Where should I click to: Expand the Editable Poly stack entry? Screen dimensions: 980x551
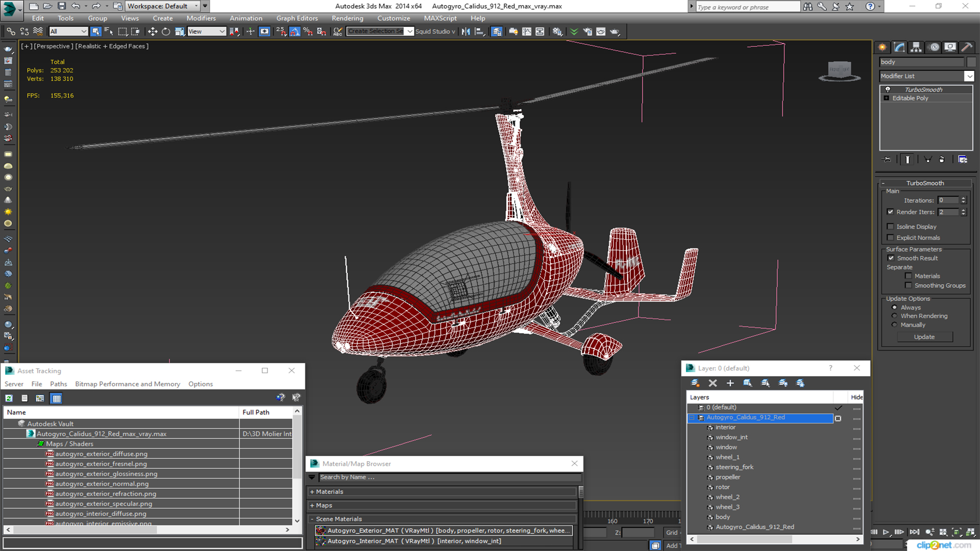click(887, 98)
